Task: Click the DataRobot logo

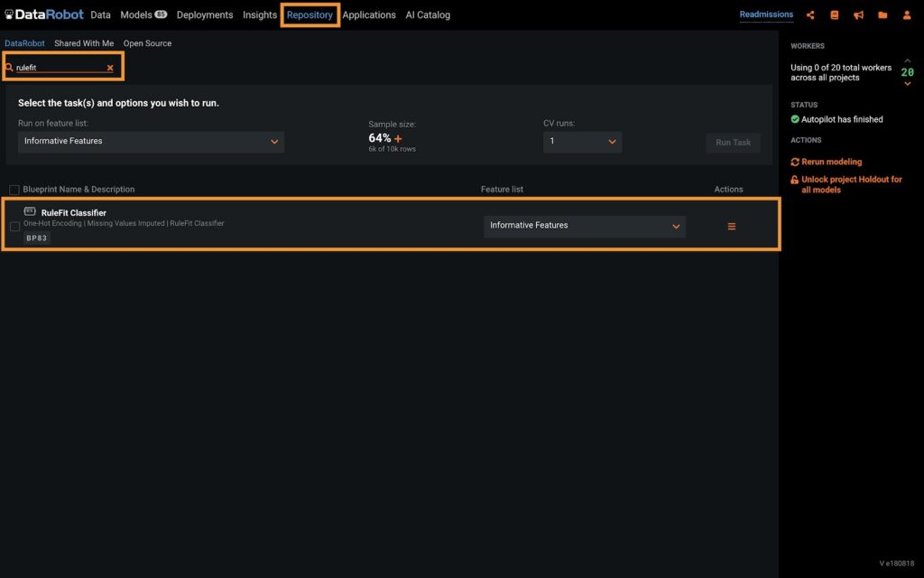Action: click(44, 14)
